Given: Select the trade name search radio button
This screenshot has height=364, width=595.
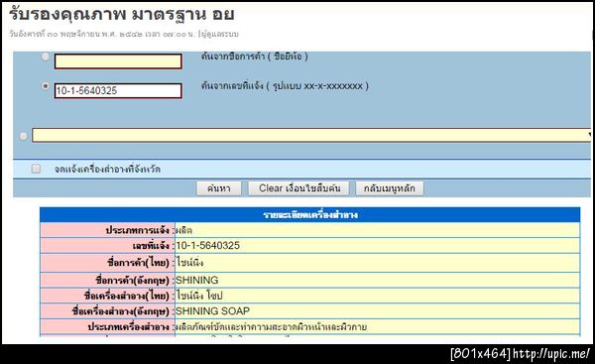Looking at the screenshot, I should tap(46, 57).
